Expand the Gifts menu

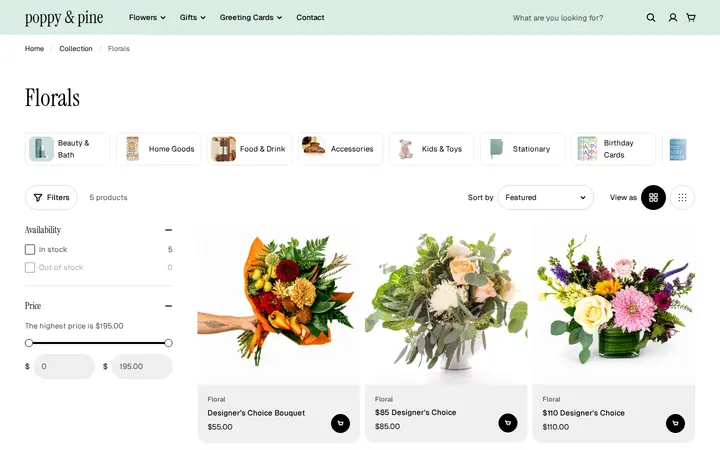(192, 17)
